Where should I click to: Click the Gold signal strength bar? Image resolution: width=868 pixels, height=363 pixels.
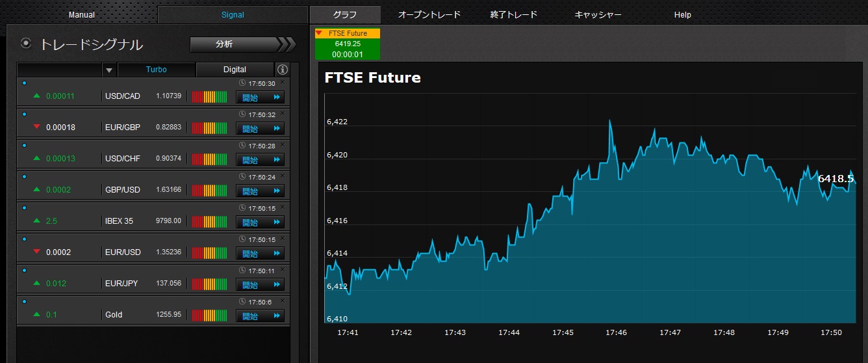pos(209,316)
